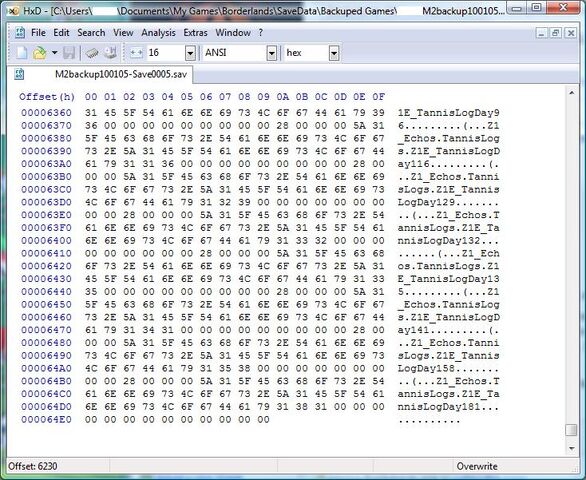The width and height of the screenshot is (586, 480).
Task: Expand the Open button's arrow menu
Action: pyautogui.click(x=55, y=53)
